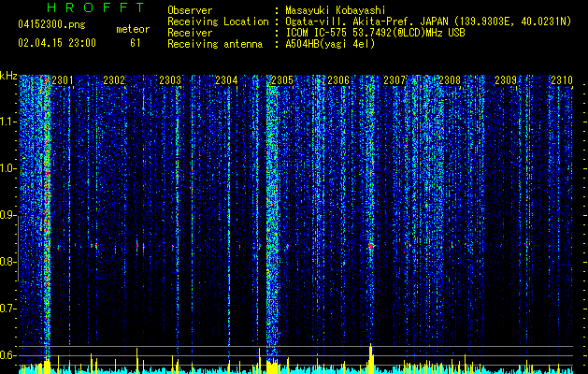Click the antenna text A504HB(yagi 4el)
Image resolution: width=588 pixels, height=374 pixels.
tap(330, 44)
